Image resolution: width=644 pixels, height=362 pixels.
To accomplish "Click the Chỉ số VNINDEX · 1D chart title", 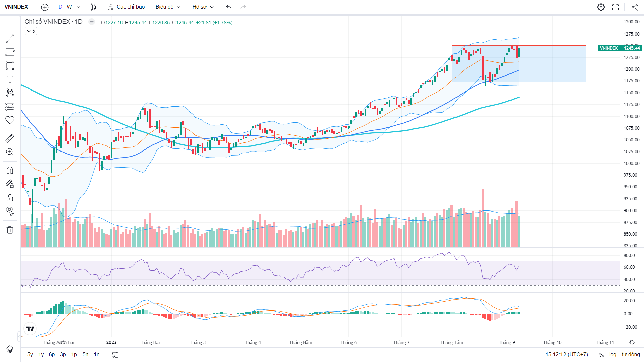I will [54, 22].
